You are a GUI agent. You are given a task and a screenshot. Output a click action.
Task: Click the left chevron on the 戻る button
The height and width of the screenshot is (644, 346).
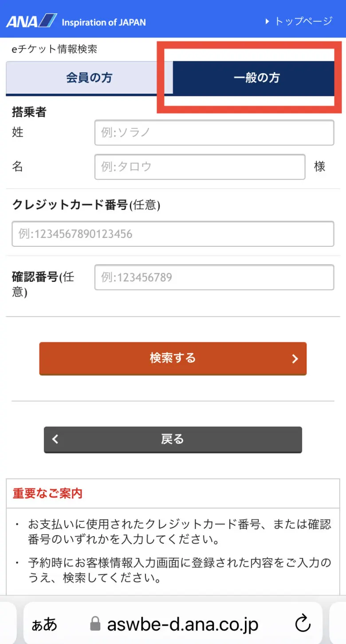coord(55,439)
